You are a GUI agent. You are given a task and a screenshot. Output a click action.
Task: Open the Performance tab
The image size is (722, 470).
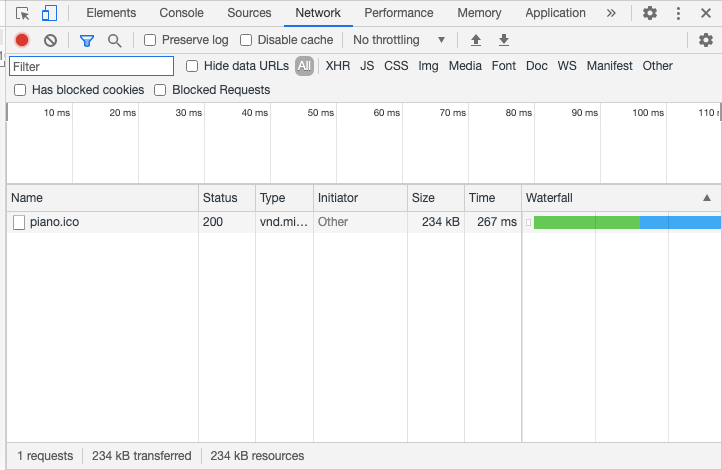point(398,13)
